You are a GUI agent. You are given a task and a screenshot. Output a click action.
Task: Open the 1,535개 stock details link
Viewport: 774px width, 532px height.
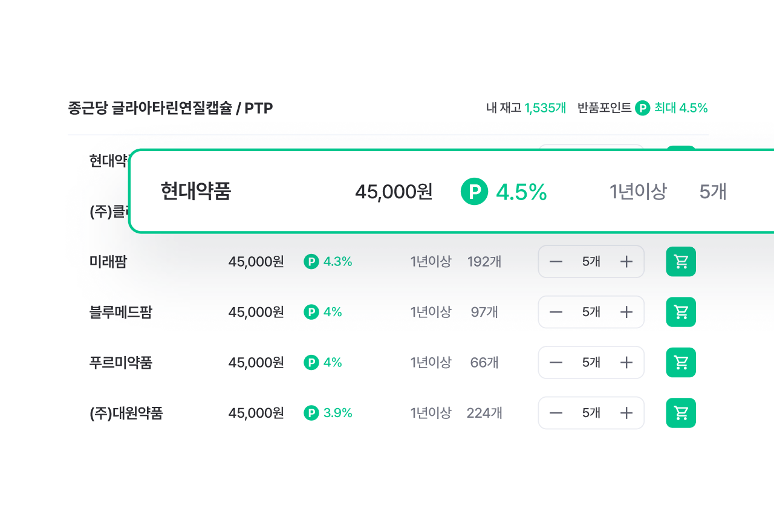pos(545,108)
